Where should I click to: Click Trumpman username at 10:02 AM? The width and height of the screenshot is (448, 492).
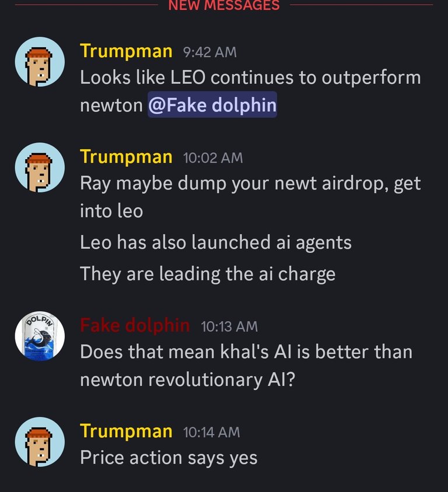pyautogui.click(x=126, y=157)
